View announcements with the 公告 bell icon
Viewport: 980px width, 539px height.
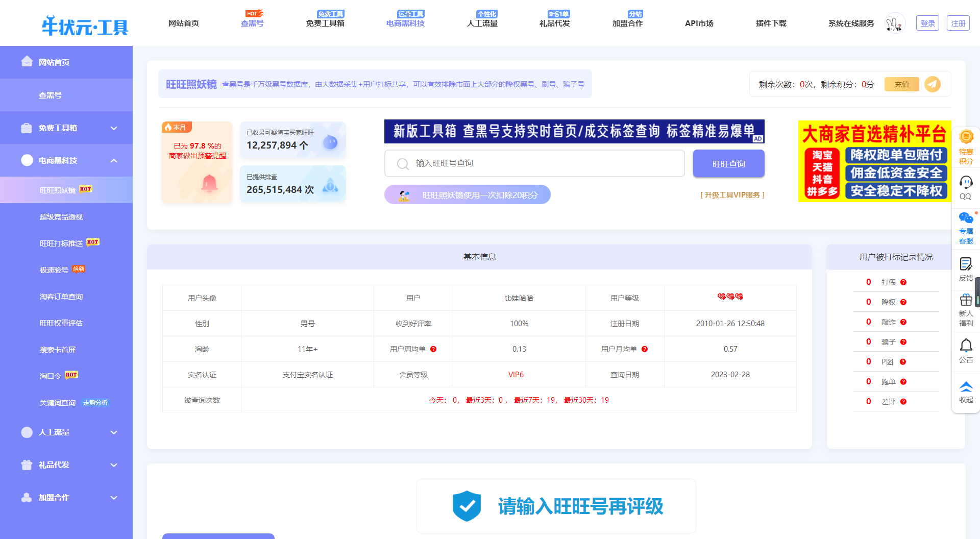tap(966, 349)
